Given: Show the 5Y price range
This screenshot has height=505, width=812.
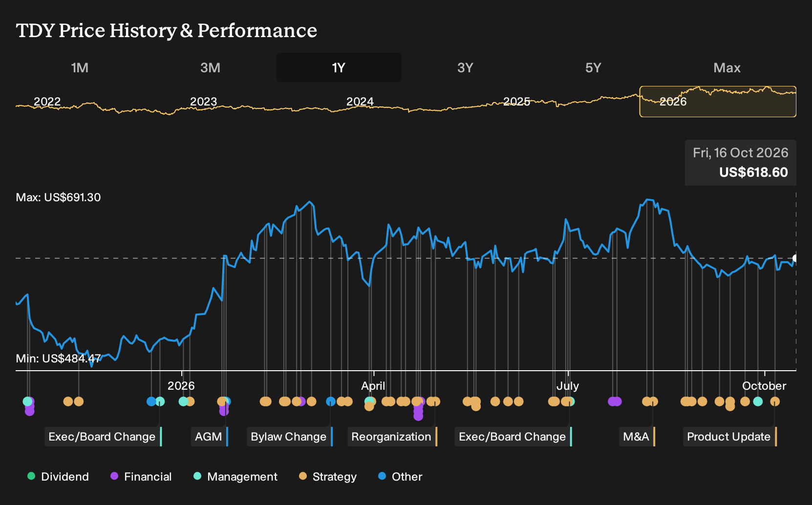Looking at the screenshot, I should click(x=593, y=67).
